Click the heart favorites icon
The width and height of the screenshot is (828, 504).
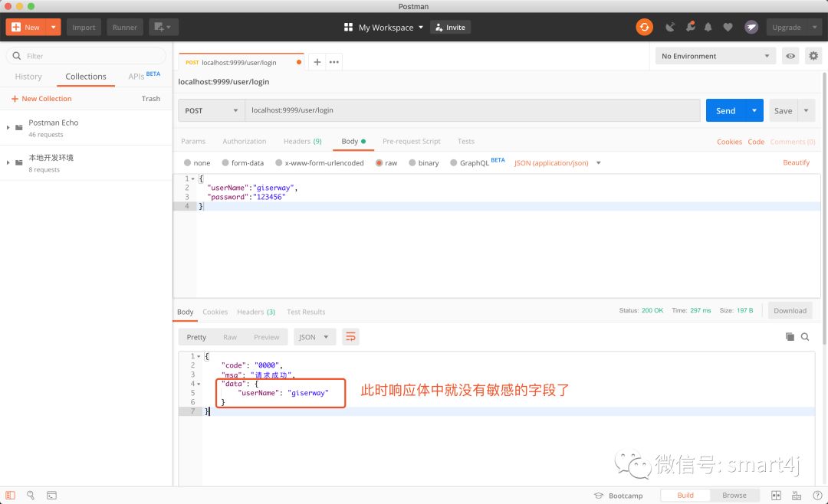[x=727, y=27]
